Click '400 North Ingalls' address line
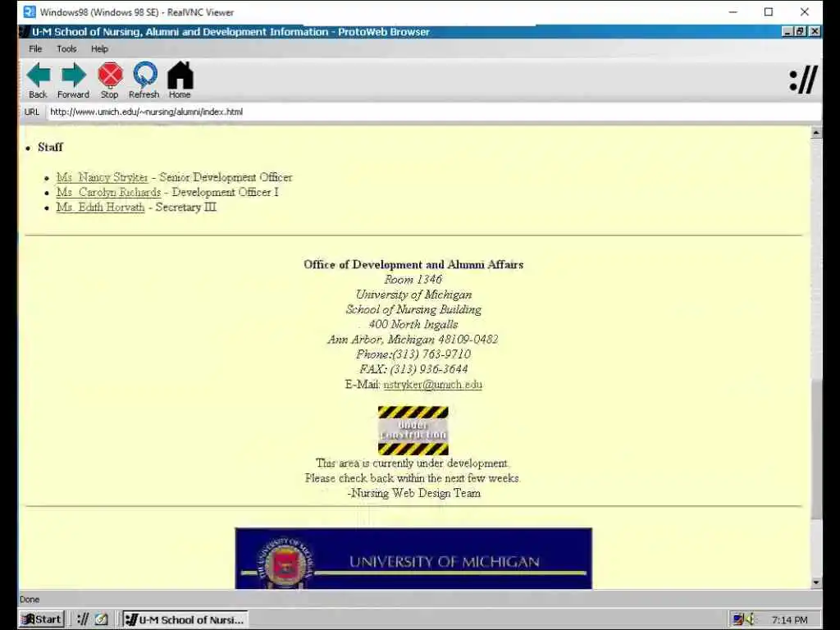 [413, 325]
